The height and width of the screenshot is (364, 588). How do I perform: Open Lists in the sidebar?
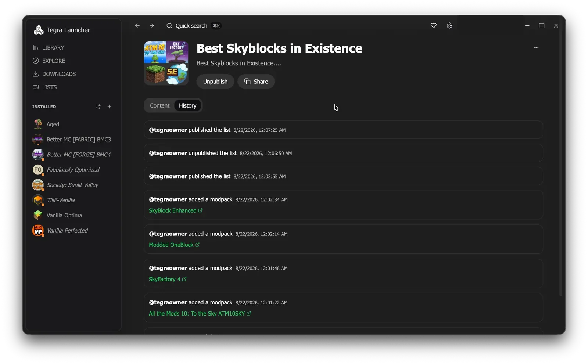tap(44, 87)
